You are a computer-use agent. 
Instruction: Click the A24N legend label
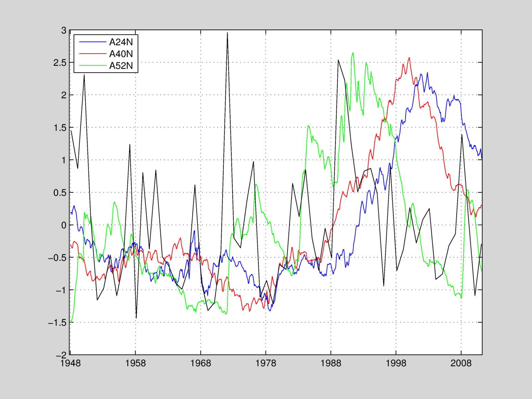(x=121, y=42)
